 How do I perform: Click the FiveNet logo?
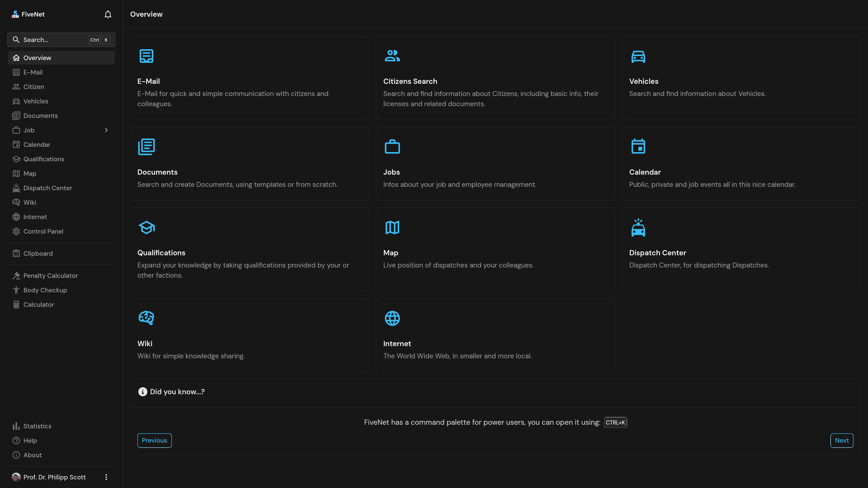(x=15, y=14)
